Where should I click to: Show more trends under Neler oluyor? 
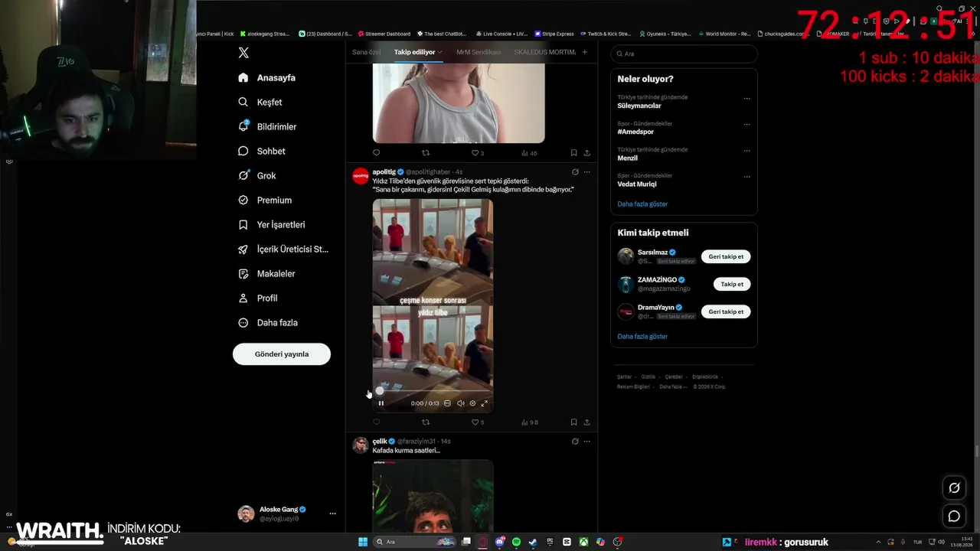[642, 204]
